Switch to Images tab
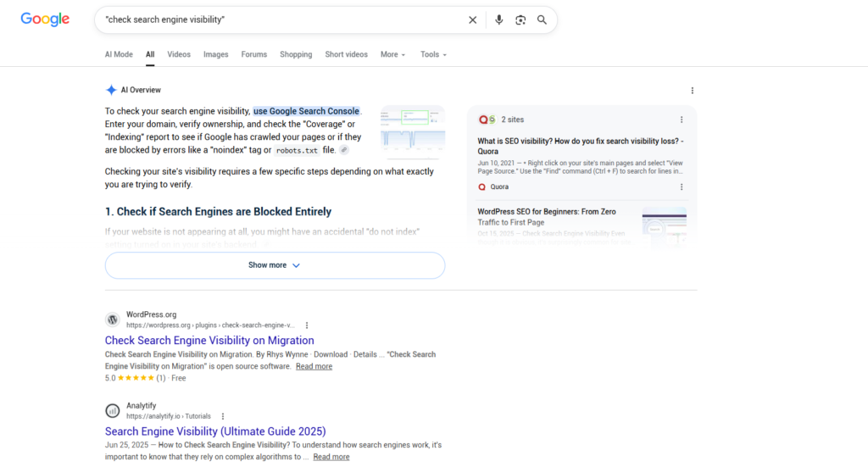Viewport: 868px width, 467px height. (x=216, y=54)
